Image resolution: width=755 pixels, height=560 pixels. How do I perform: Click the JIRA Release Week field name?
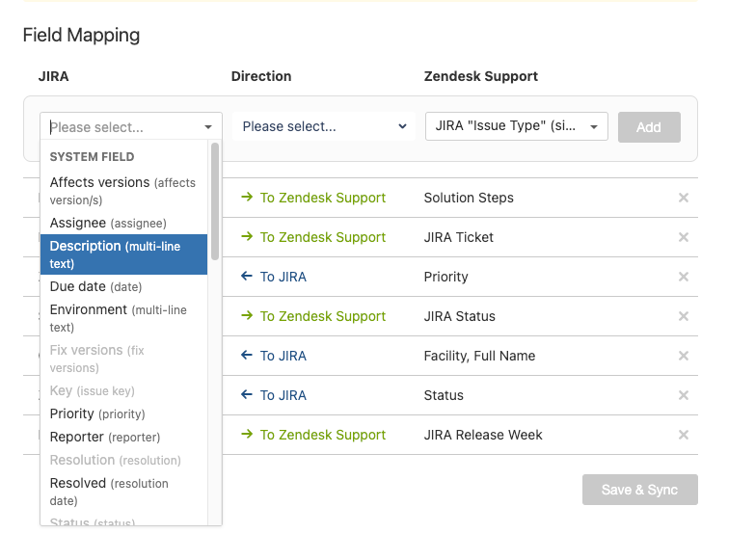click(x=483, y=435)
